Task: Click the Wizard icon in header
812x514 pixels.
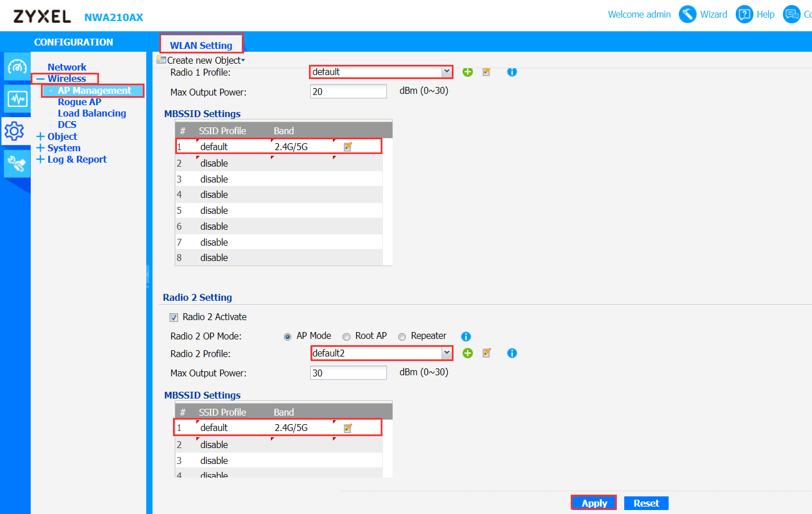Action: pyautogui.click(x=687, y=14)
